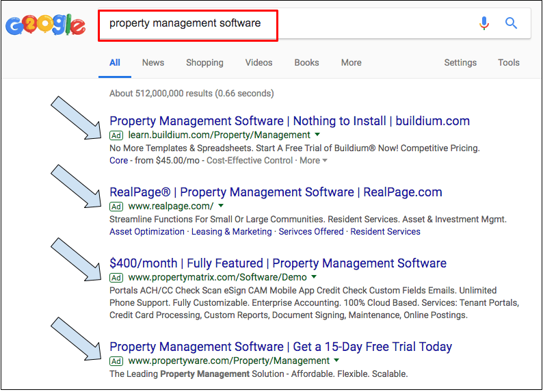The height and width of the screenshot is (392, 543).
Task: Click the Ad badge next to www.realpage.com
Action: click(116, 207)
